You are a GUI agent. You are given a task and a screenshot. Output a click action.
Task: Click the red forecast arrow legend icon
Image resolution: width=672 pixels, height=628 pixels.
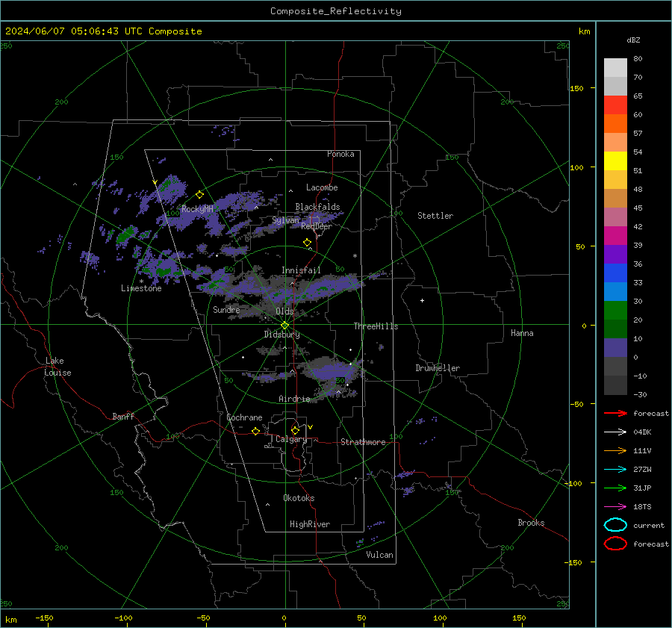tap(615, 413)
